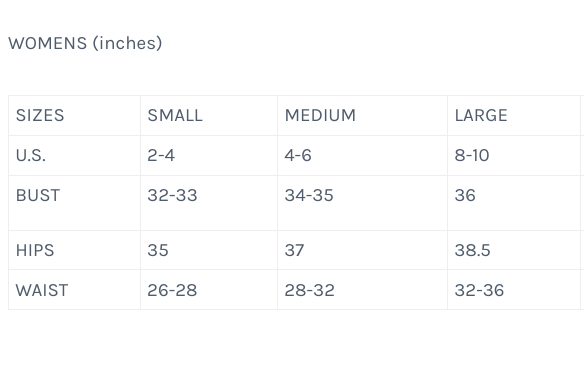Select the SIZES header cell

(x=74, y=115)
